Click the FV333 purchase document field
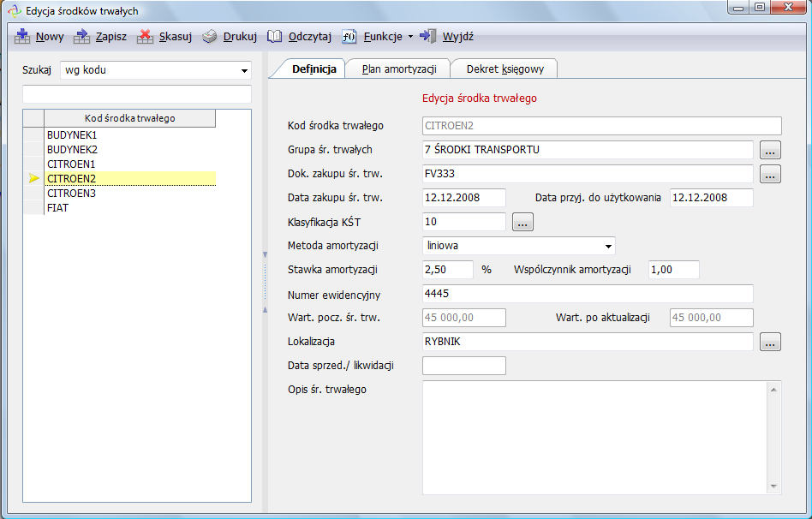This screenshot has width=812, height=519. pyautogui.click(x=588, y=174)
